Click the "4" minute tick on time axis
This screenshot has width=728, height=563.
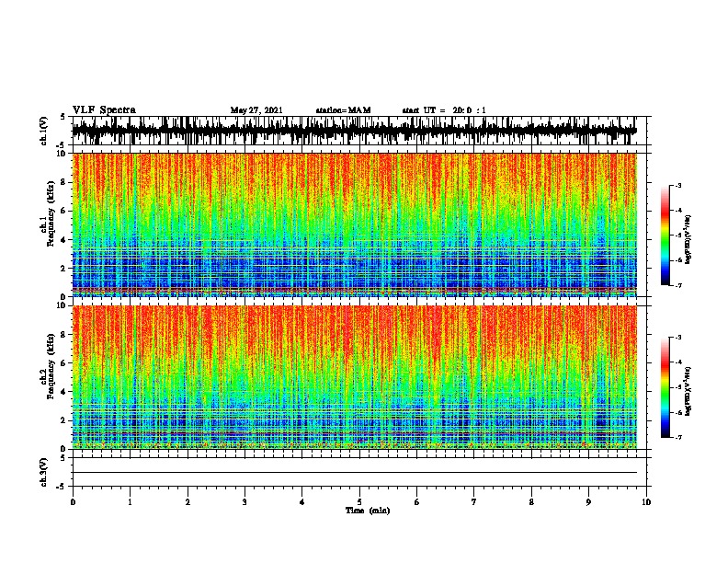click(302, 502)
